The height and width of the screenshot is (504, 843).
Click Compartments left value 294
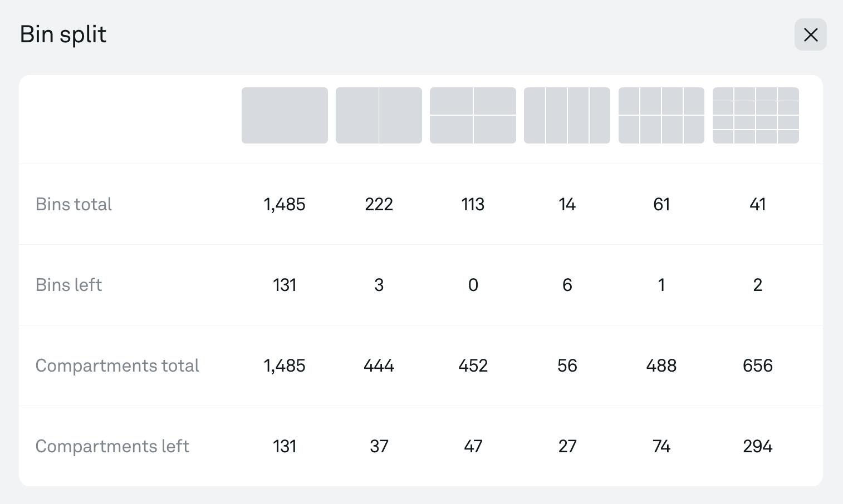tap(757, 446)
